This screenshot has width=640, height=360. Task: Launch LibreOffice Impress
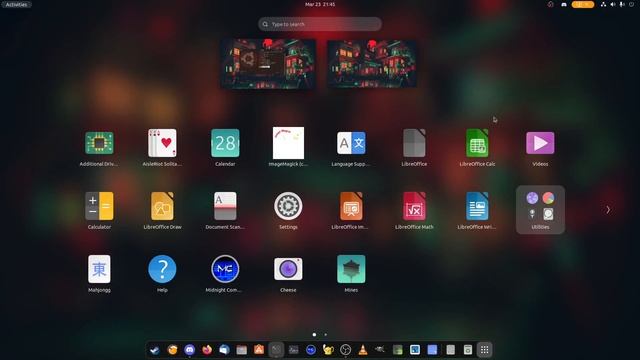click(351, 206)
